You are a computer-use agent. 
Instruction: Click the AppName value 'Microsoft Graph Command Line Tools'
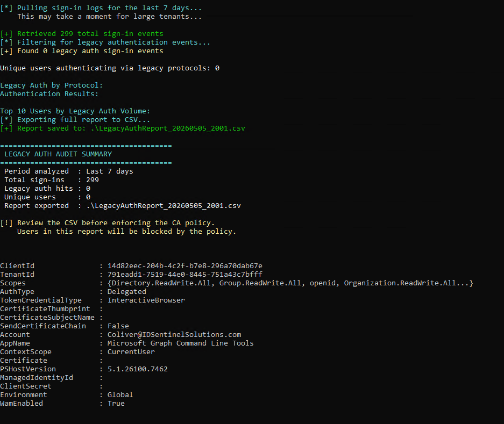pos(180,343)
